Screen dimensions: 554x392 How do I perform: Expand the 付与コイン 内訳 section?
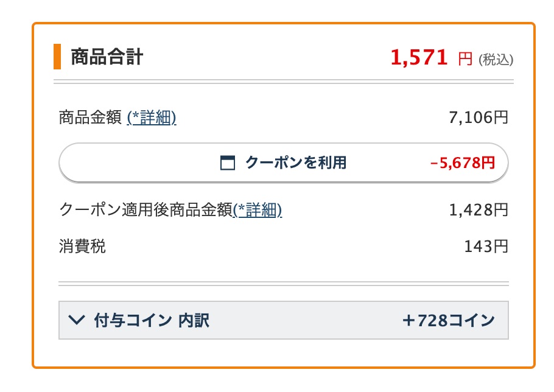283,320
